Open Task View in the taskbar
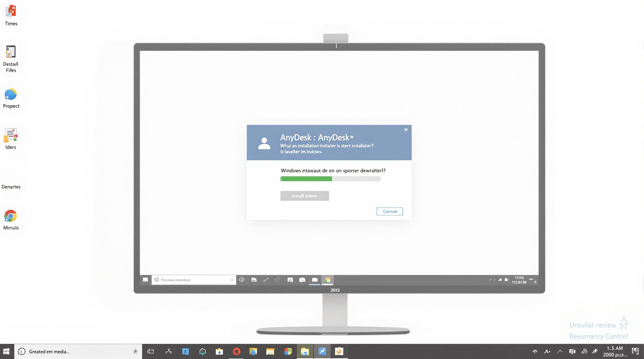The image size is (644, 359). [151, 352]
